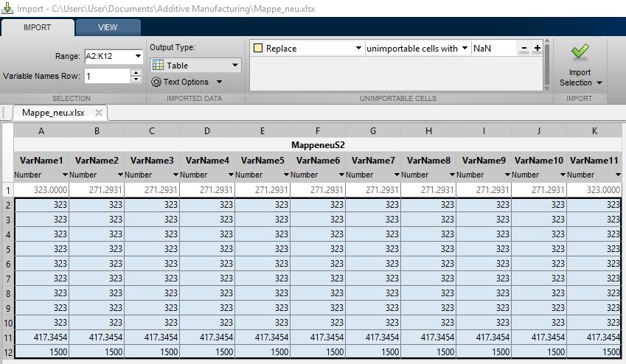
Task: Select row header 11
Action: [7, 337]
